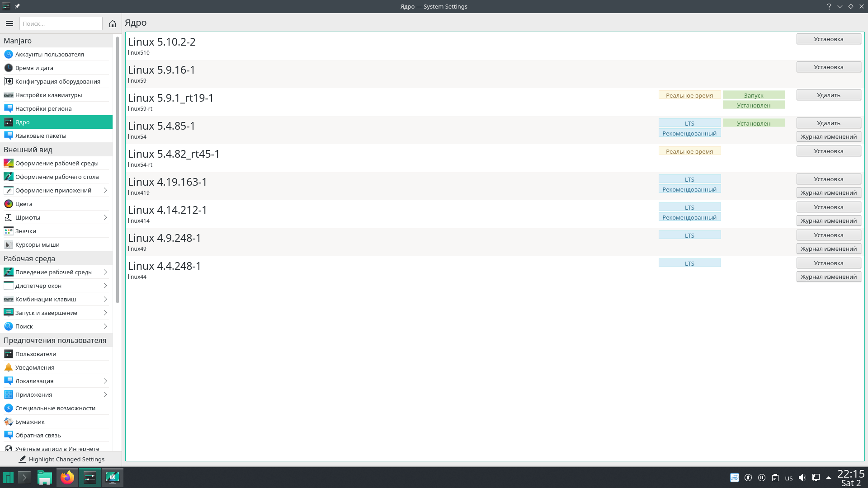The width and height of the screenshot is (868, 488).
Task: Launch Firefox from the taskbar
Action: [67, 477]
